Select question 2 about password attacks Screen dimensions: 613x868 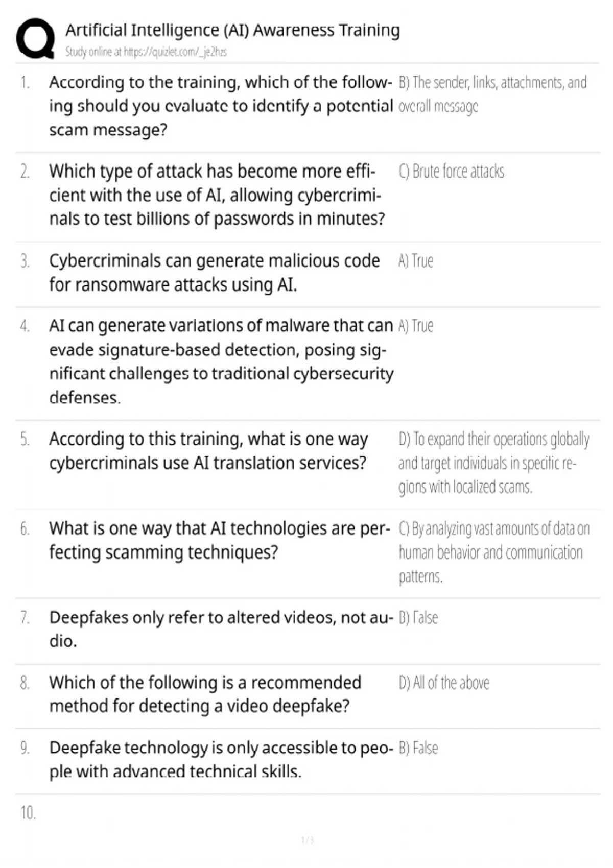[217, 195]
